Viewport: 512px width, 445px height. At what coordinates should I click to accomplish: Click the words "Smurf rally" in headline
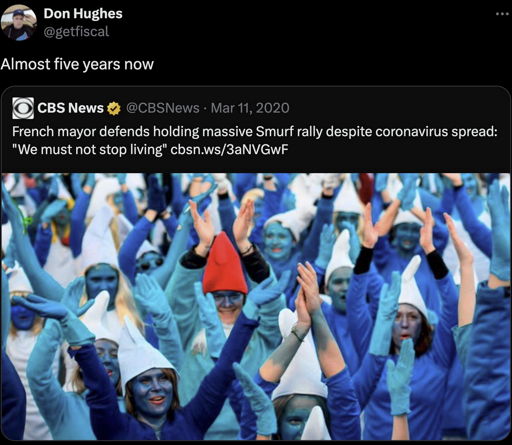pyautogui.click(x=289, y=132)
